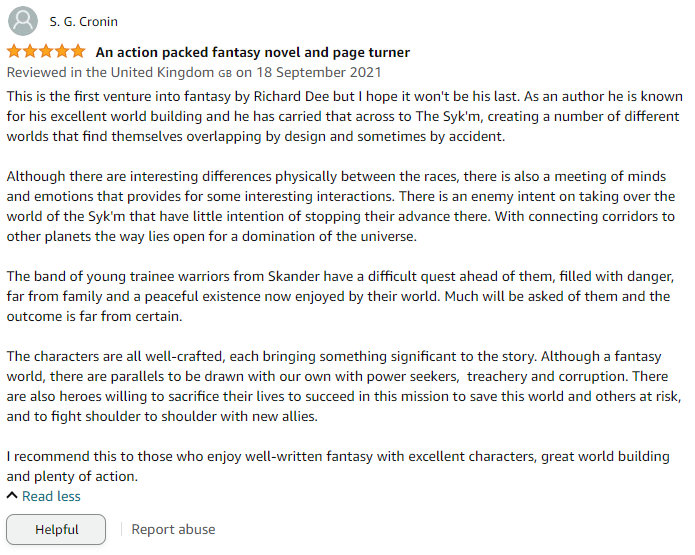
Task: Click the paragraph about trainee warriors from Skander
Action: click(340, 296)
